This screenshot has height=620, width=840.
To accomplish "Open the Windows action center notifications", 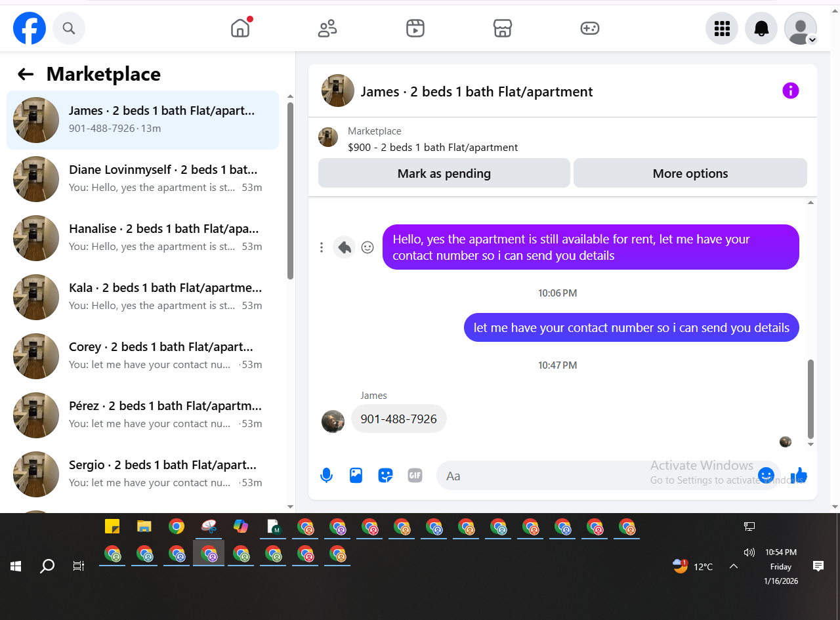I will click(818, 566).
